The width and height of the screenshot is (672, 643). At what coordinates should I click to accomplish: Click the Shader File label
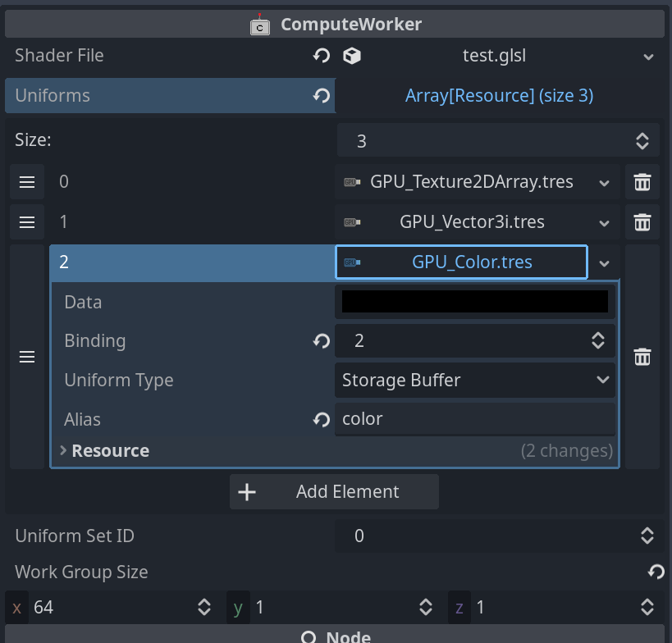59,56
